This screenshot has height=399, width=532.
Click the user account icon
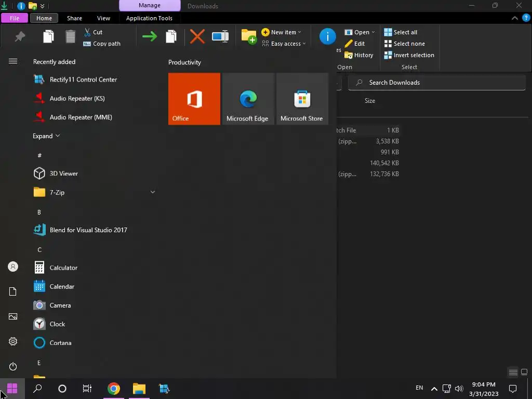pyautogui.click(x=13, y=267)
